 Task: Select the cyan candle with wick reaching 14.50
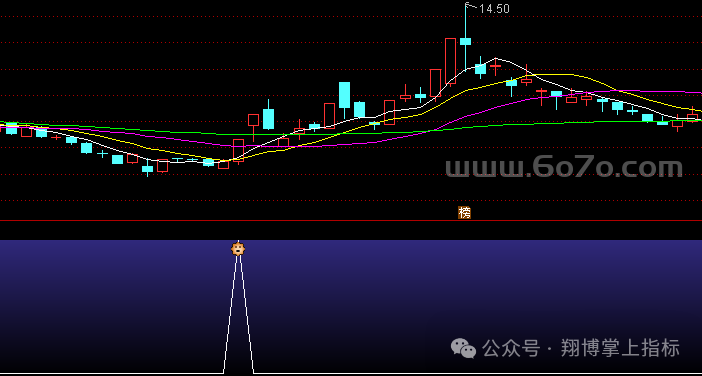click(x=466, y=41)
